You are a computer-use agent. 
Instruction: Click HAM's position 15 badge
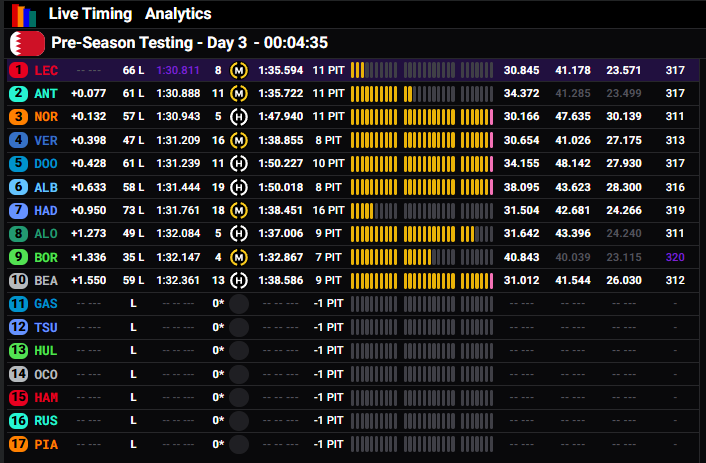click(x=18, y=397)
